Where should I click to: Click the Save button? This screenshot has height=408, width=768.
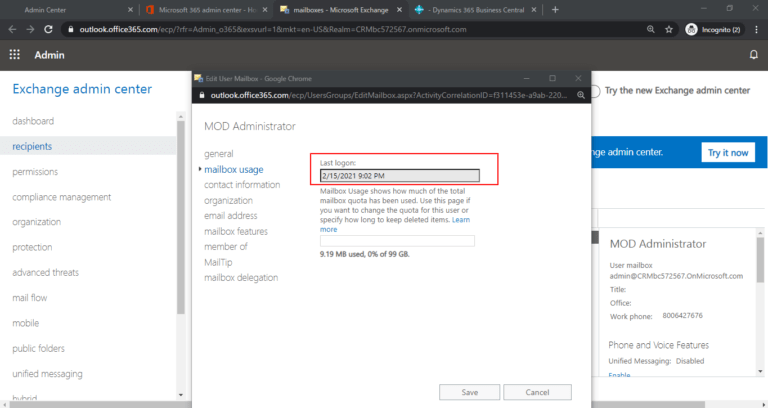coord(470,392)
